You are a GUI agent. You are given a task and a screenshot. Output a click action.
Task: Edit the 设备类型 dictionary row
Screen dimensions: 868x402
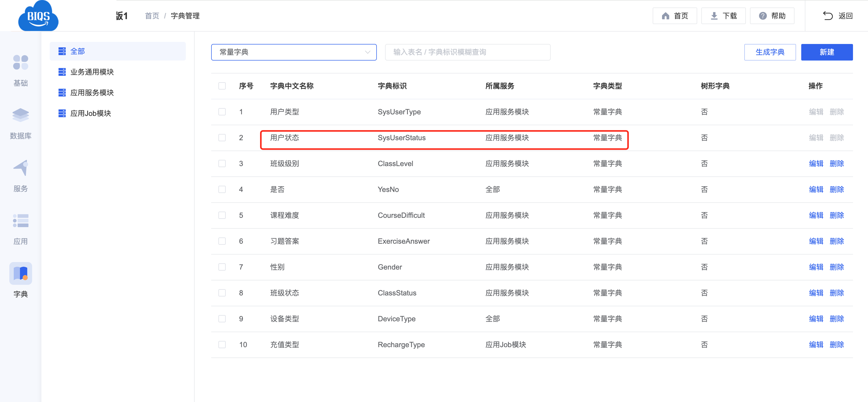816,319
